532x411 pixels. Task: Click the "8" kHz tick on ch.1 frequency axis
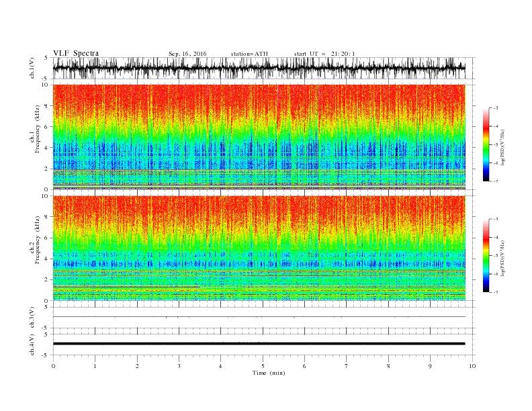click(47, 106)
